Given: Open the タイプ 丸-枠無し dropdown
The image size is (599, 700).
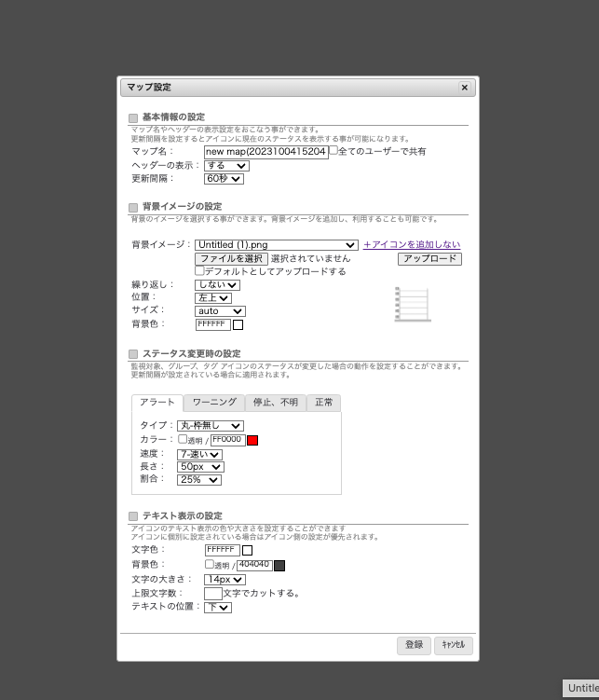Looking at the screenshot, I should pos(211,426).
